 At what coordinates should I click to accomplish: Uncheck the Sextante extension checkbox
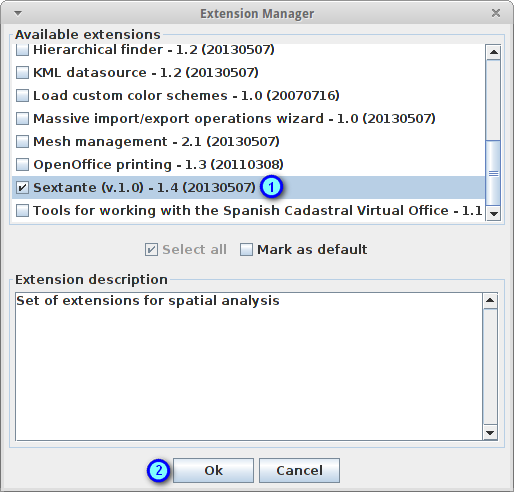click(x=22, y=187)
